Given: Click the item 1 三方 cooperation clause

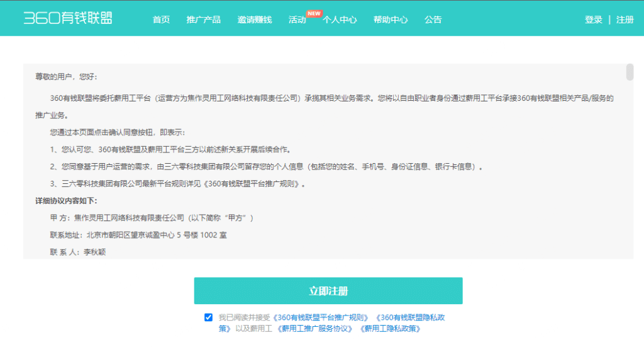Looking at the screenshot, I should pyautogui.click(x=170, y=150).
